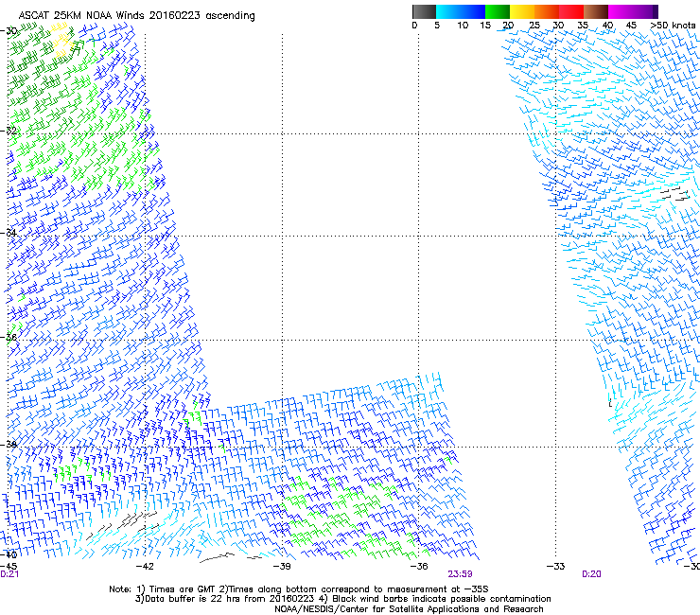Click the red 30-35 knots legend swatch

pos(571,11)
